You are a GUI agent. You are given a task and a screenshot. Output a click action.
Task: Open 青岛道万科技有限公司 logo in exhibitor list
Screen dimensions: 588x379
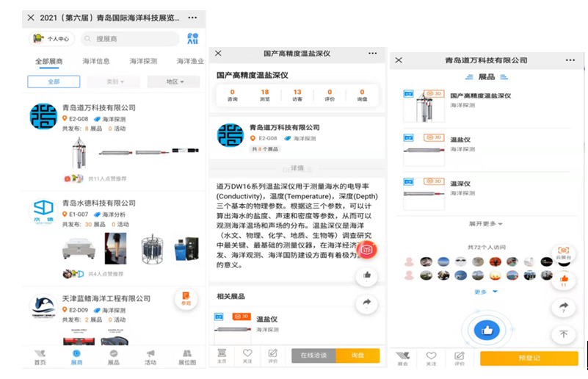pyautogui.click(x=43, y=116)
